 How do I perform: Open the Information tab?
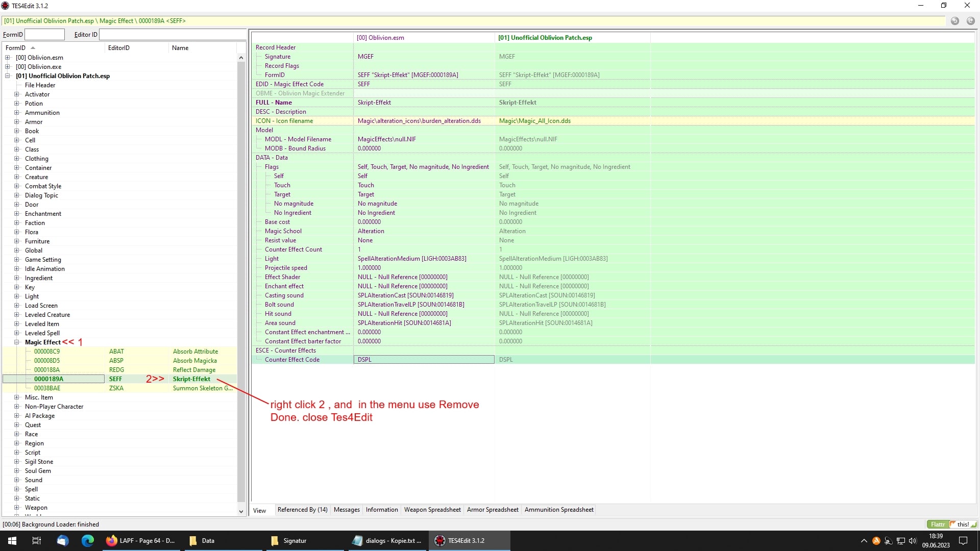pyautogui.click(x=381, y=510)
